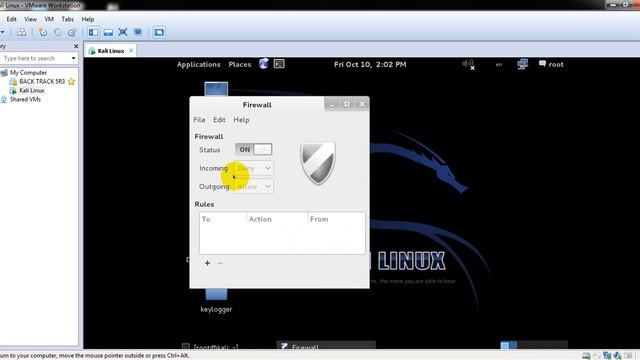
Task: Open the keylogger desktop folder
Action: [x=216, y=301]
